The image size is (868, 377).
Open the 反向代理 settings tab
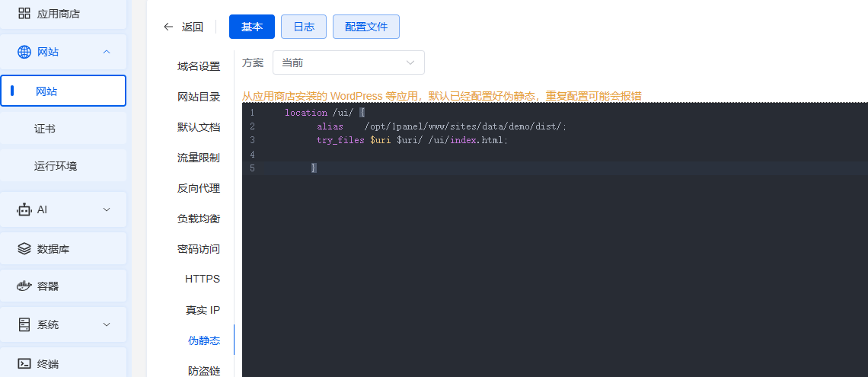click(199, 188)
